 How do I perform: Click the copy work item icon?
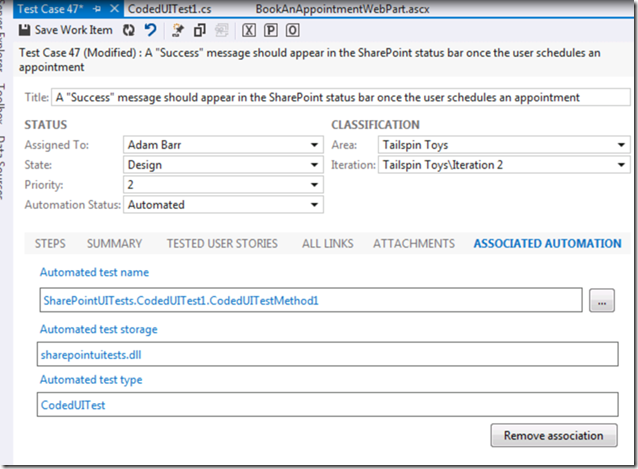click(200, 30)
